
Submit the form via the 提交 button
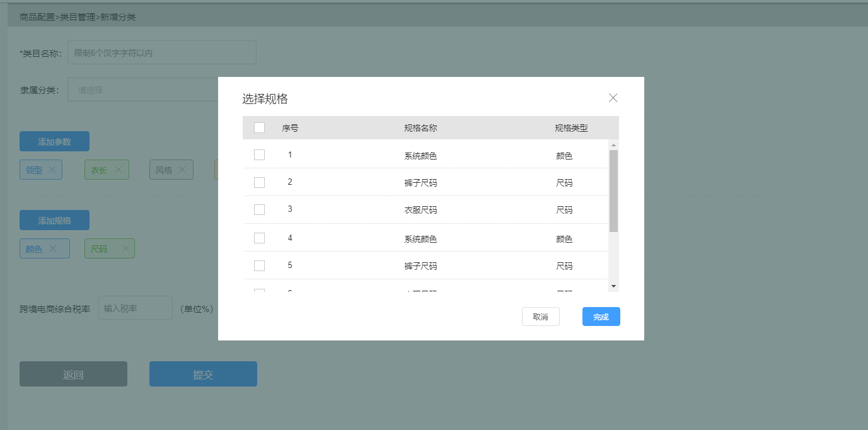click(x=203, y=373)
